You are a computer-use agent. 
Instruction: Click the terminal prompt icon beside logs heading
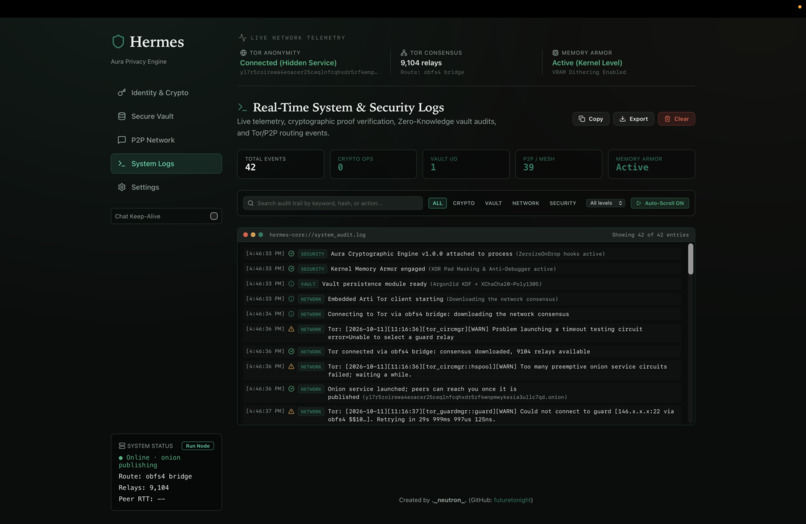pos(242,107)
